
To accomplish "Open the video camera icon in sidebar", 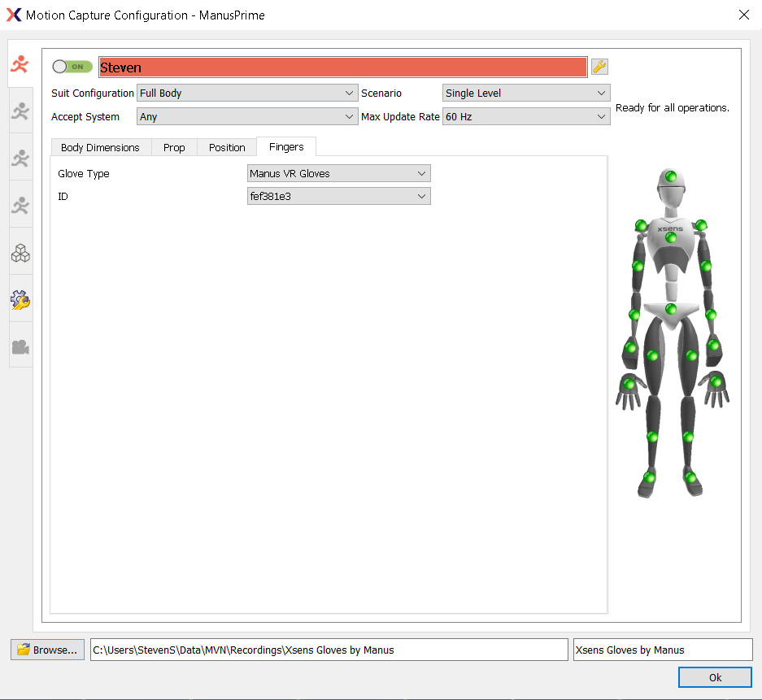I will (20, 347).
